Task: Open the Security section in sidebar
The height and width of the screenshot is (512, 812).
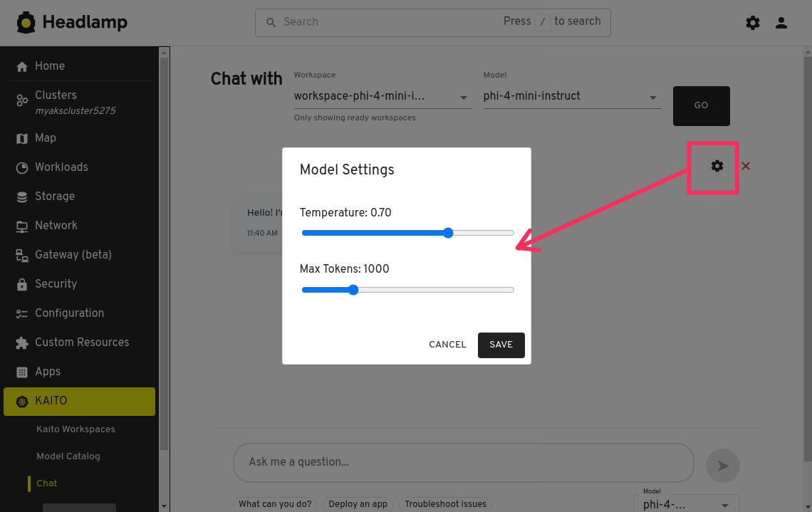Action: [56, 283]
